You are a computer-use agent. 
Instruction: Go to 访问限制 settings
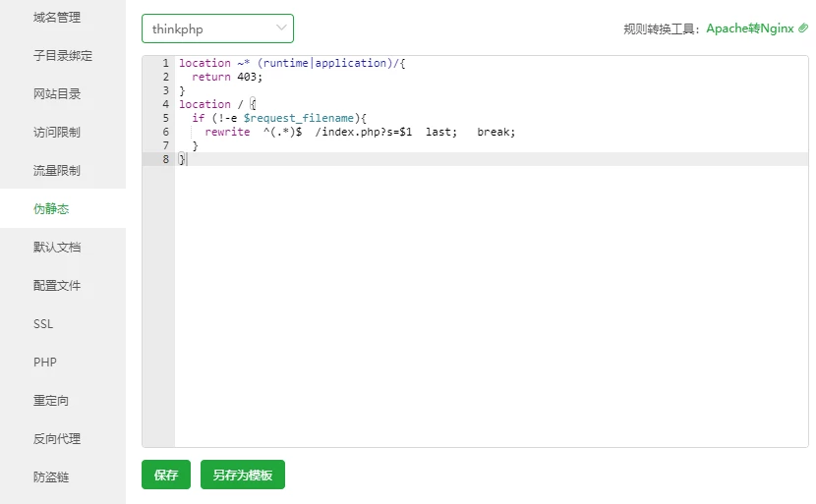click(x=57, y=133)
